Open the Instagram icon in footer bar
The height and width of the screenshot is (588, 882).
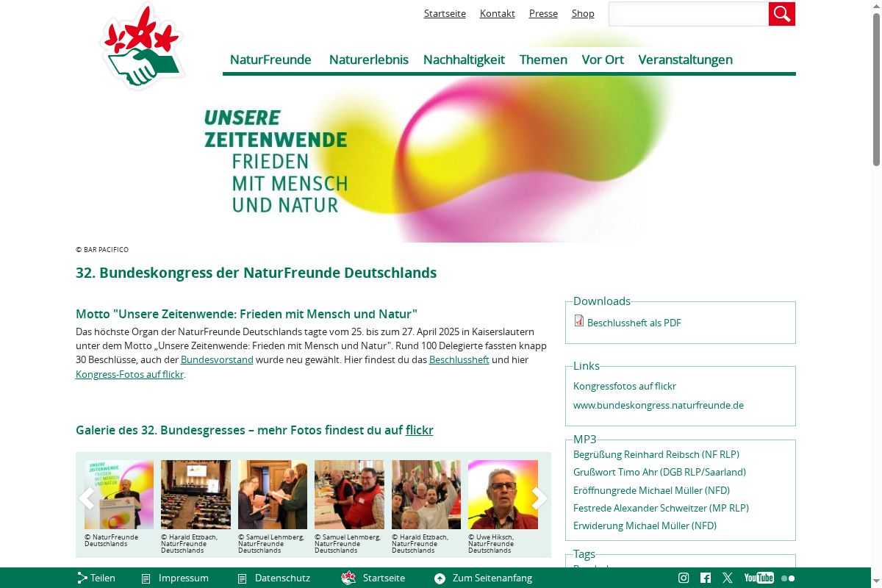684,578
